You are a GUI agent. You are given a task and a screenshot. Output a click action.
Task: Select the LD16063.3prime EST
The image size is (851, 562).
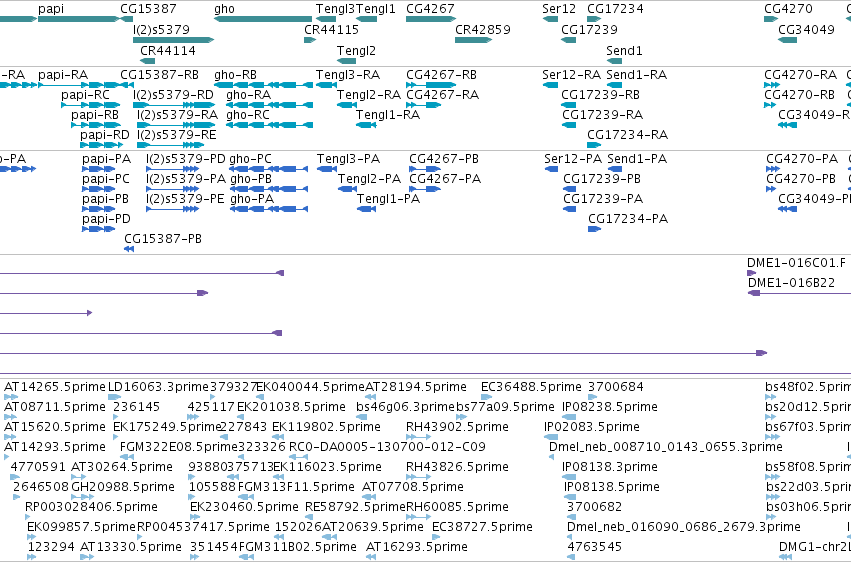(x=115, y=397)
